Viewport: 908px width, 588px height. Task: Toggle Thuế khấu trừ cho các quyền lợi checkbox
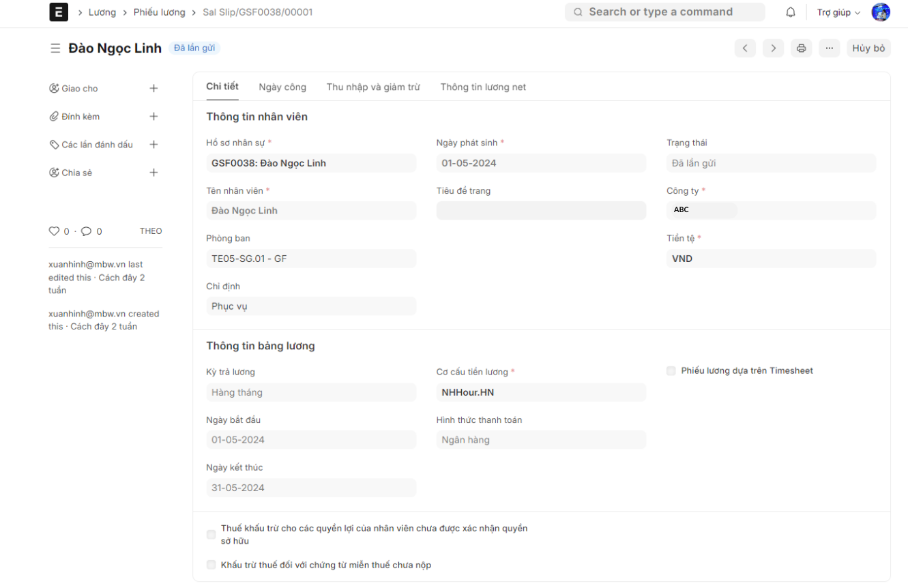coord(211,535)
